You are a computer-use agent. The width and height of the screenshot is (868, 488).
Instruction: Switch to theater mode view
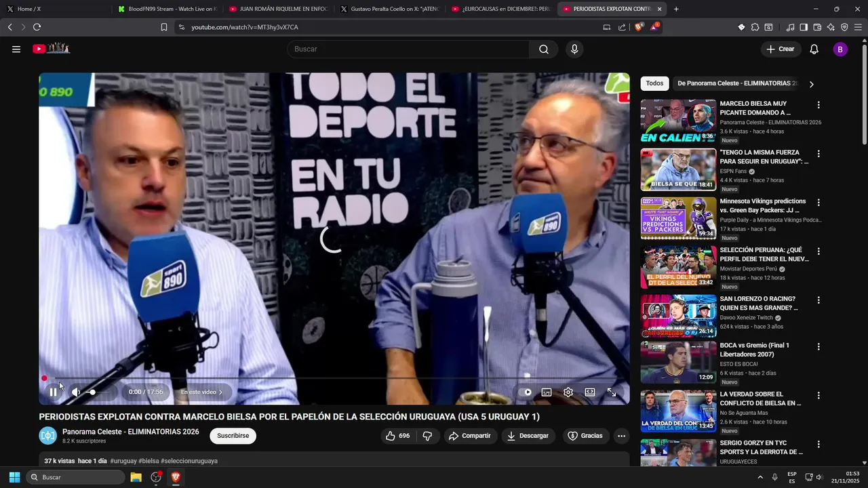click(x=590, y=392)
